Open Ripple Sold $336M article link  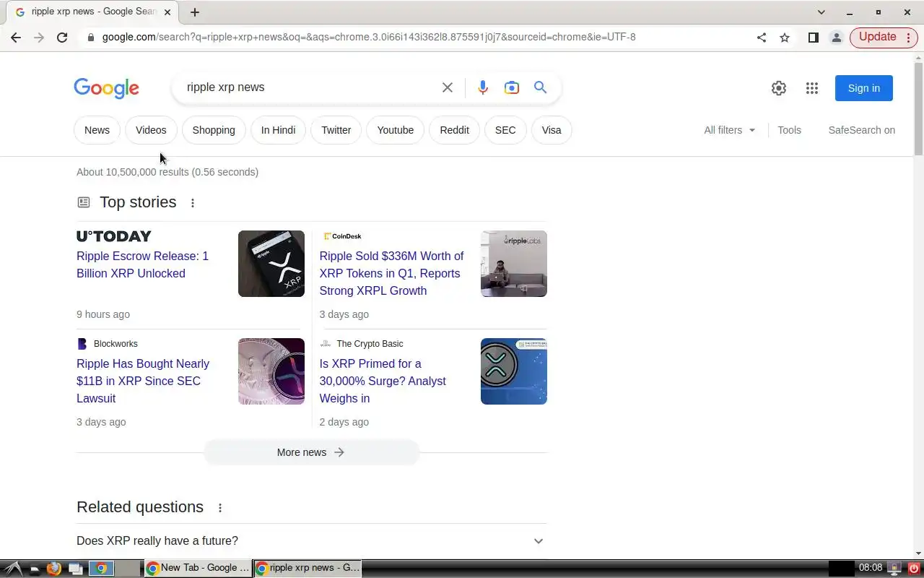[x=391, y=273]
